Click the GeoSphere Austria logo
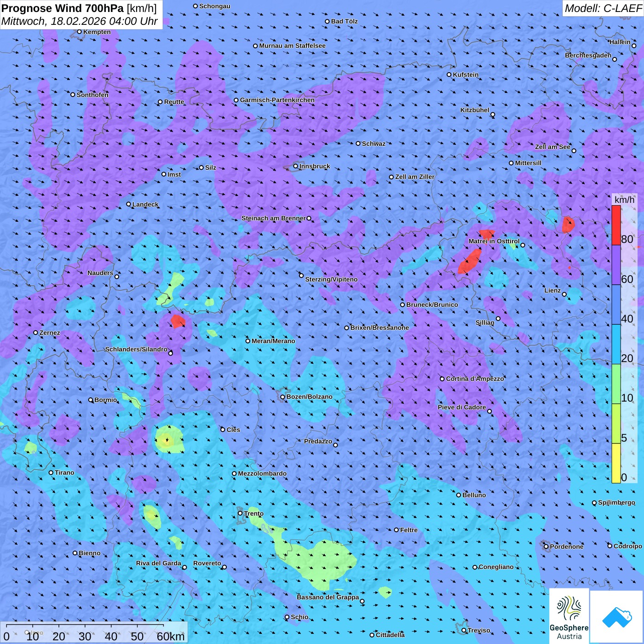 click(569, 616)
